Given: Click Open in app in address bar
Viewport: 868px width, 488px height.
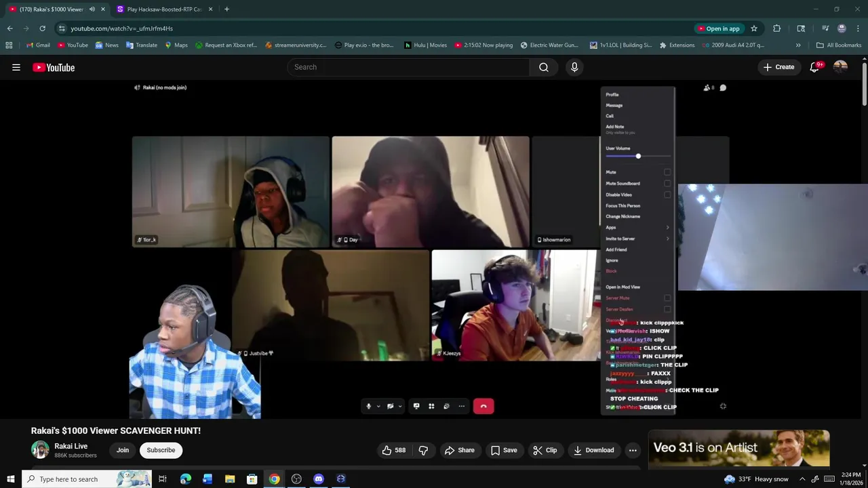Looking at the screenshot, I should pos(719,28).
